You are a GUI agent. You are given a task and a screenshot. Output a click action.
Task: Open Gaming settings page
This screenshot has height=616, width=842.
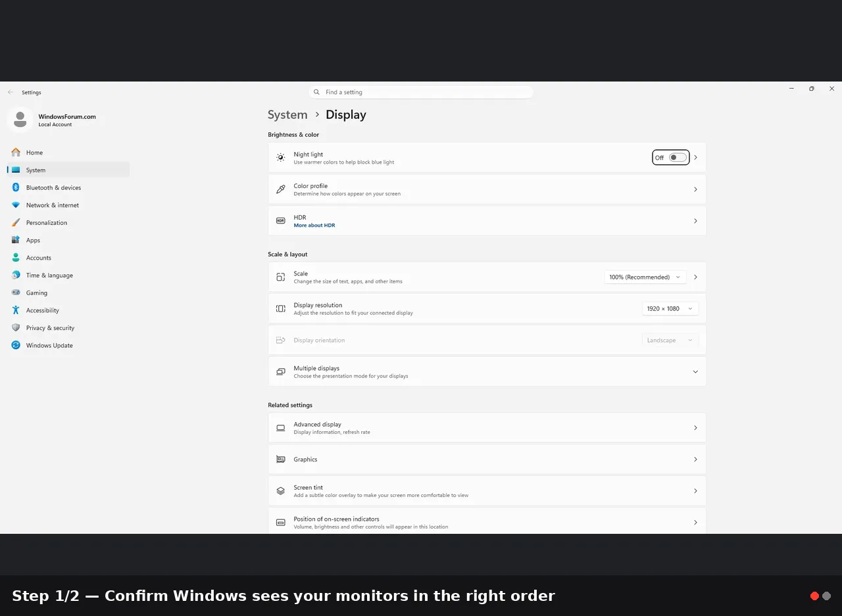(x=68, y=293)
